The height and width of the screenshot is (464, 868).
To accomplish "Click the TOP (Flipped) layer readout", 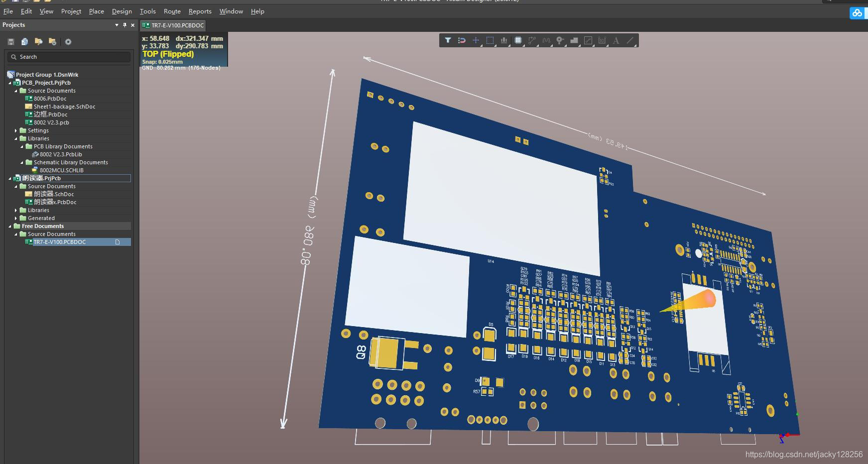I will click(x=168, y=54).
